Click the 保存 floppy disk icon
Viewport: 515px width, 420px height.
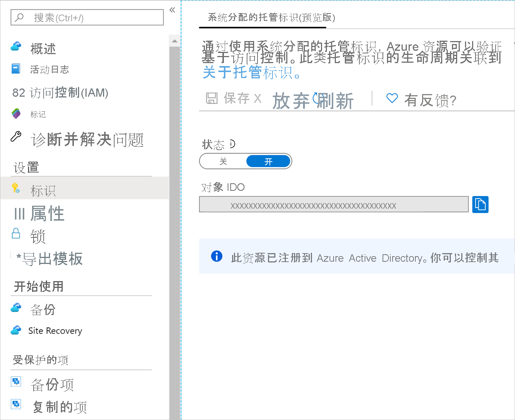coord(212,98)
